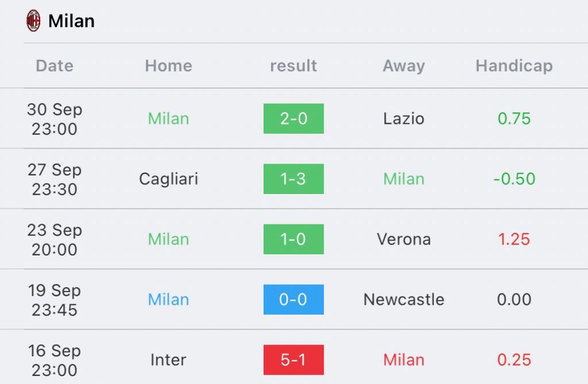This screenshot has width=588, height=384.
Task: Click the red 1.25 handicap value
Action: (x=514, y=239)
